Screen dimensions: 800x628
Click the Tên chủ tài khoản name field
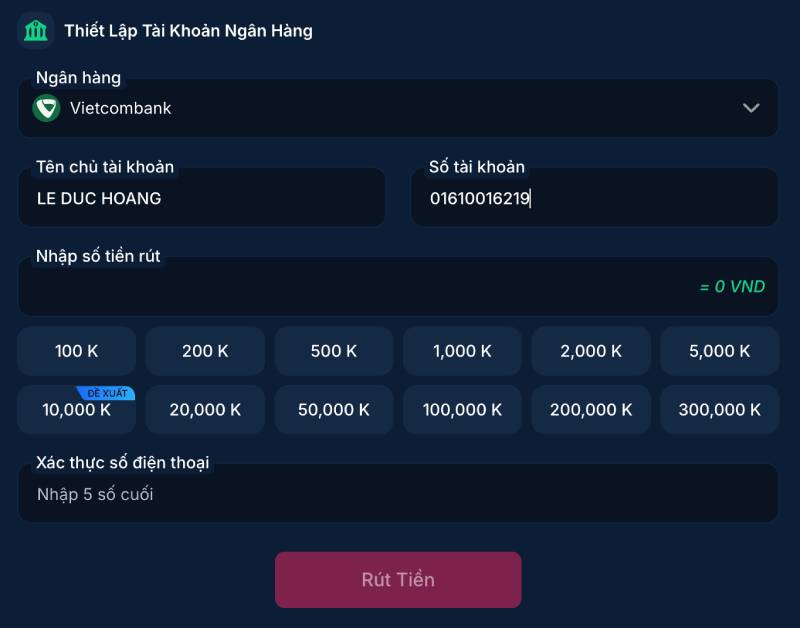point(201,198)
